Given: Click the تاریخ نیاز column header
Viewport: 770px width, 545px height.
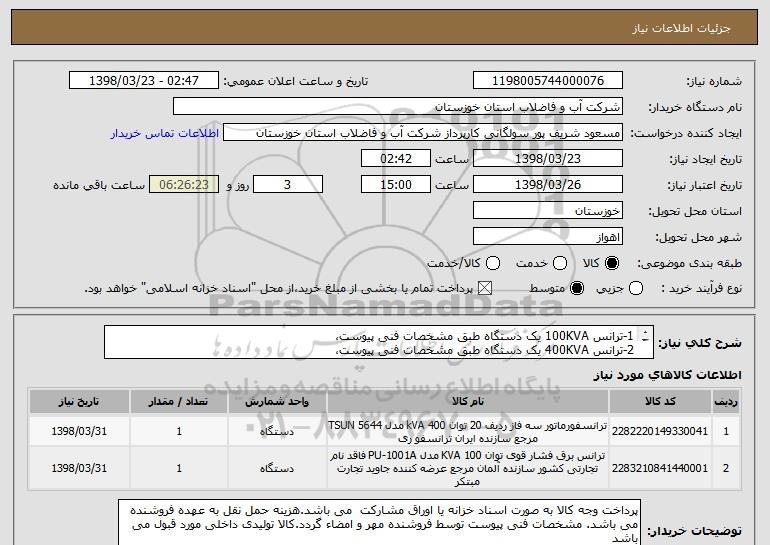Looking at the screenshot, I should tap(79, 402).
